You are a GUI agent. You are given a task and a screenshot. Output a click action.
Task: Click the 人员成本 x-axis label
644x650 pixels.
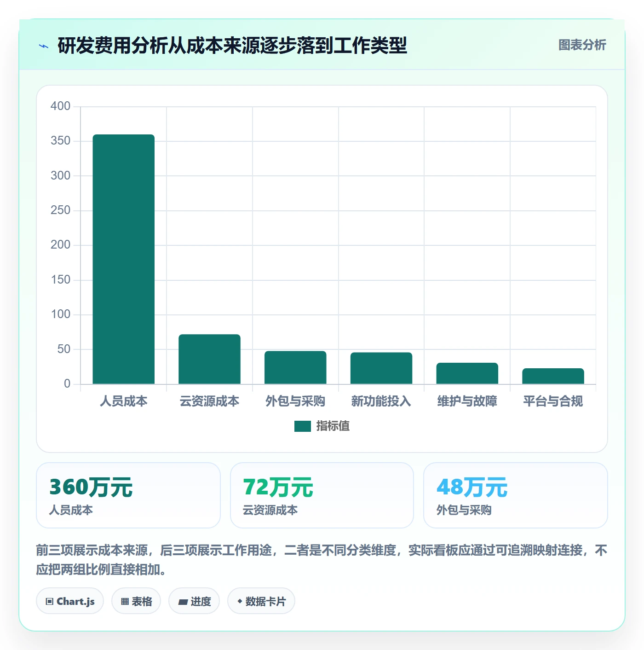click(124, 401)
